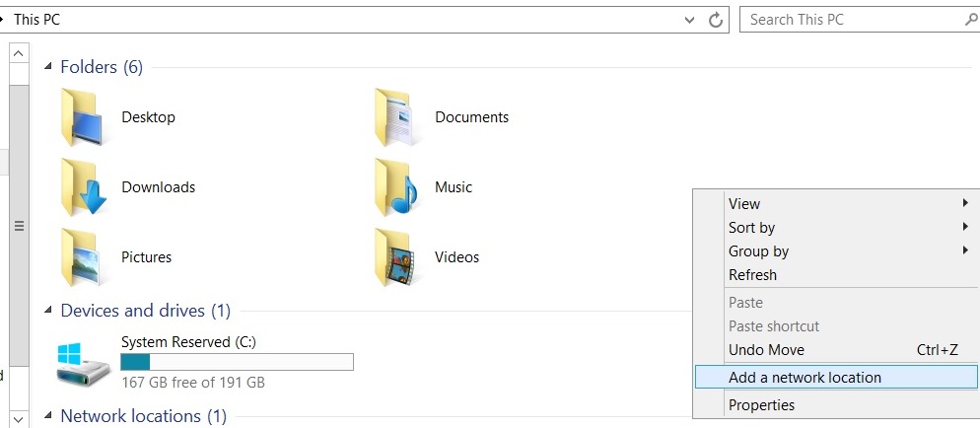Open the Group by submenu

click(836, 251)
